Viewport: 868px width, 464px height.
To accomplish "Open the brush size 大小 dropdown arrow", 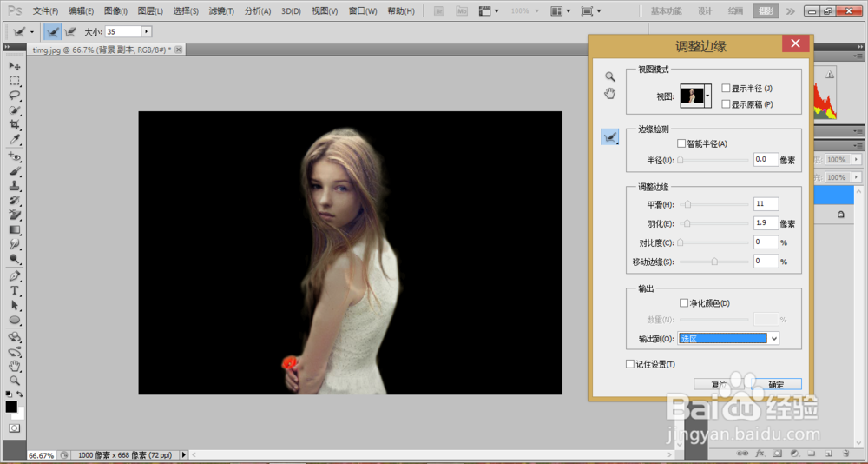I will [146, 31].
